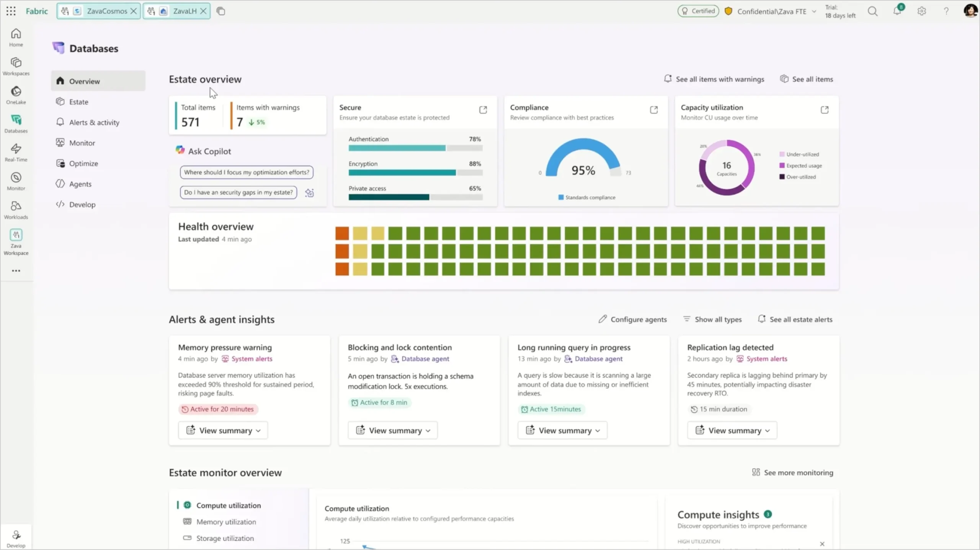Select the Monitor sidebar icon

click(16, 181)
